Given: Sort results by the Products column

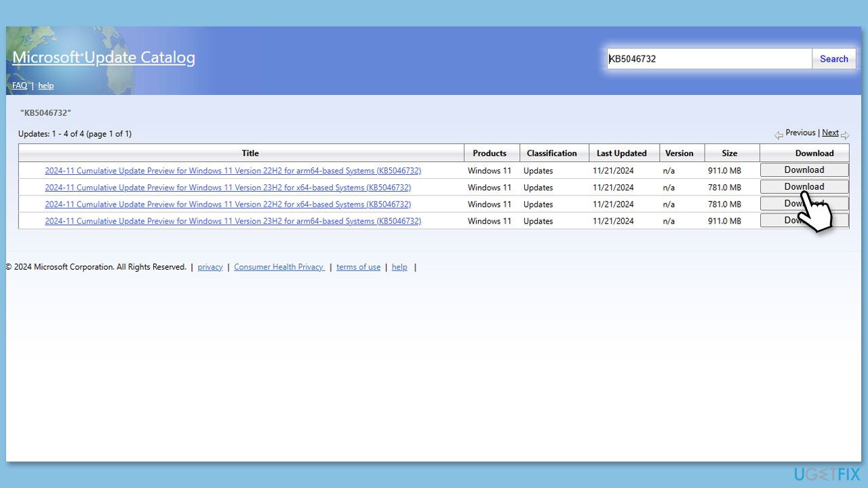Looking at the screenshot, I should click(x=490, y=153).
